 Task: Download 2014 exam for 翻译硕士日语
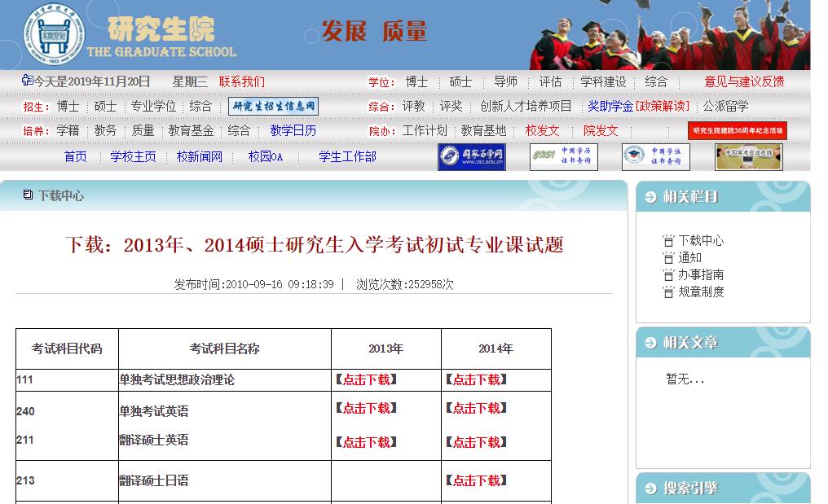(x=476, y=480)
